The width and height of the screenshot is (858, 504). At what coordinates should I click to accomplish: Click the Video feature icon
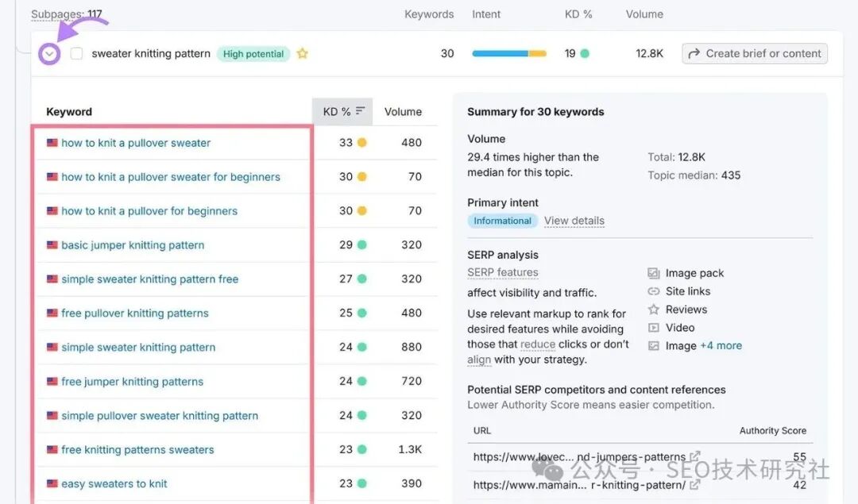pyautogui.click(x=653, y=328)
